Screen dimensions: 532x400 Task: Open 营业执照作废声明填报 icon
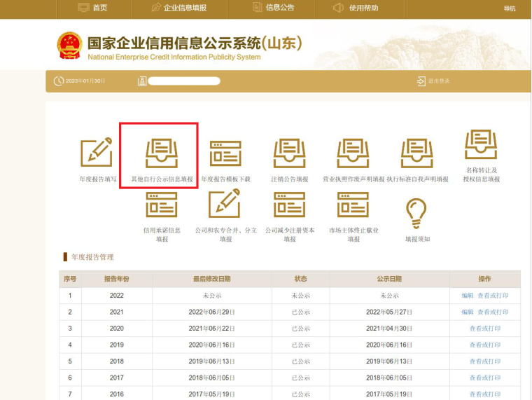coord(353,153)
